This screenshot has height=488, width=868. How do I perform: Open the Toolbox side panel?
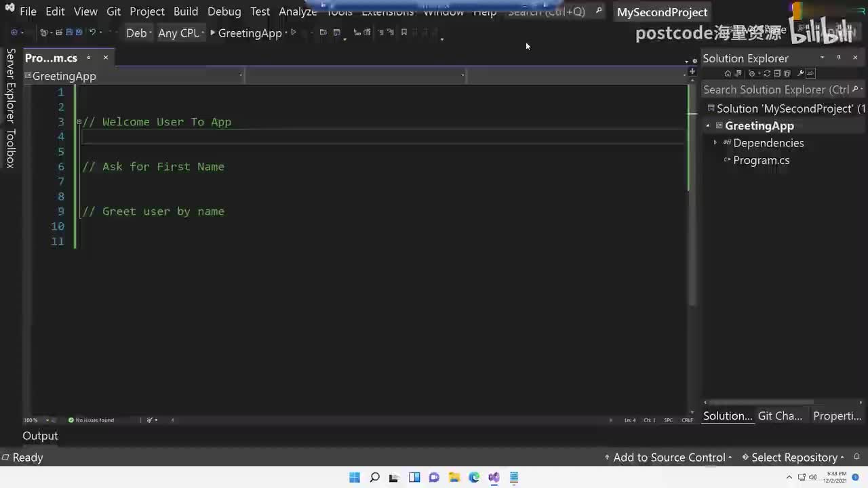click(10, 148)
